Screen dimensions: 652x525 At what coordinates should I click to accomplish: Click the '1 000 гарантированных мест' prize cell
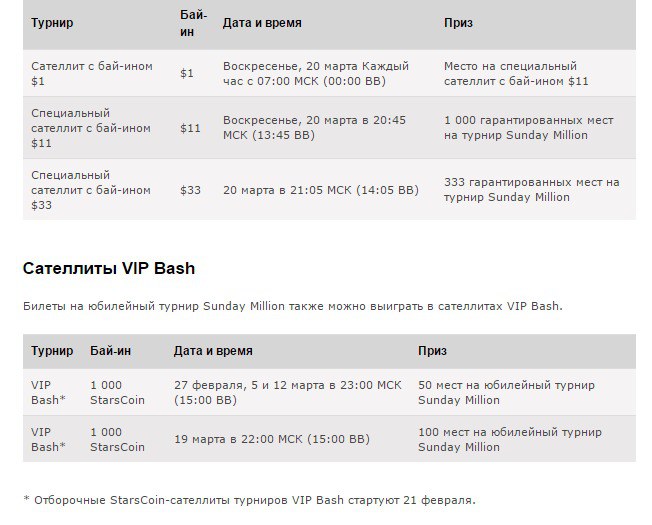528,127
